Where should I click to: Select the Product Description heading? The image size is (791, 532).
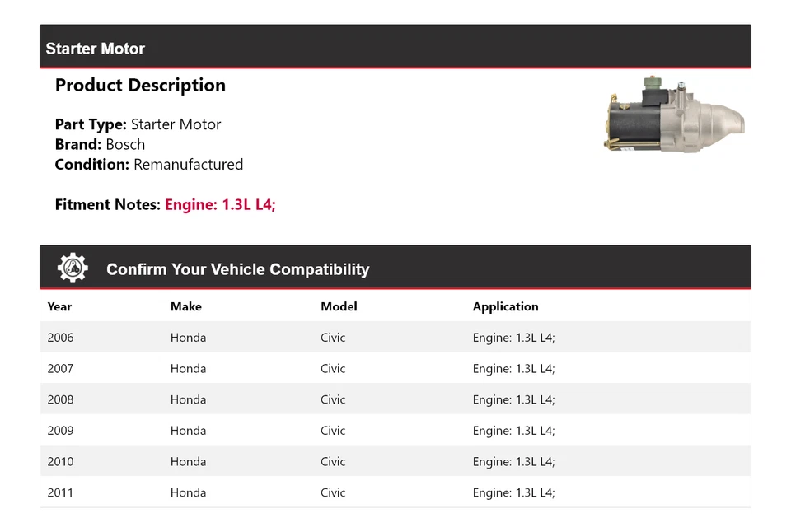[x=140, y=85]
